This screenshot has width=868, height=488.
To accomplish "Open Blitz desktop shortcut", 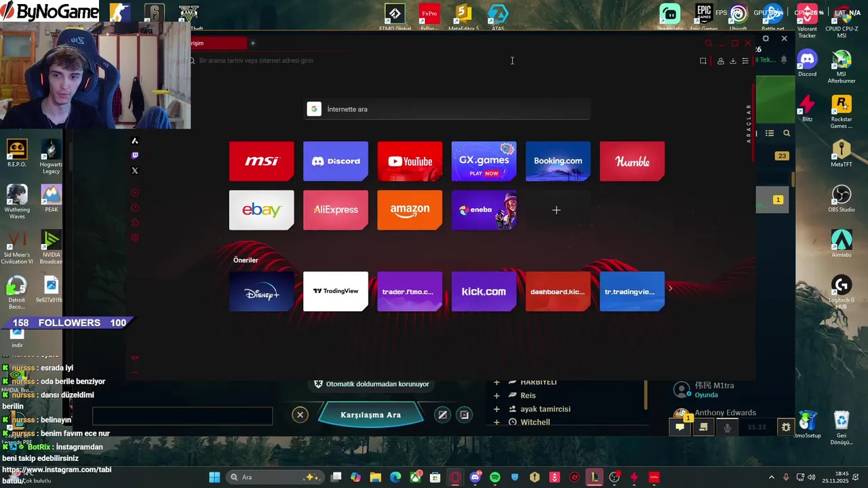I will click(807, 108).
